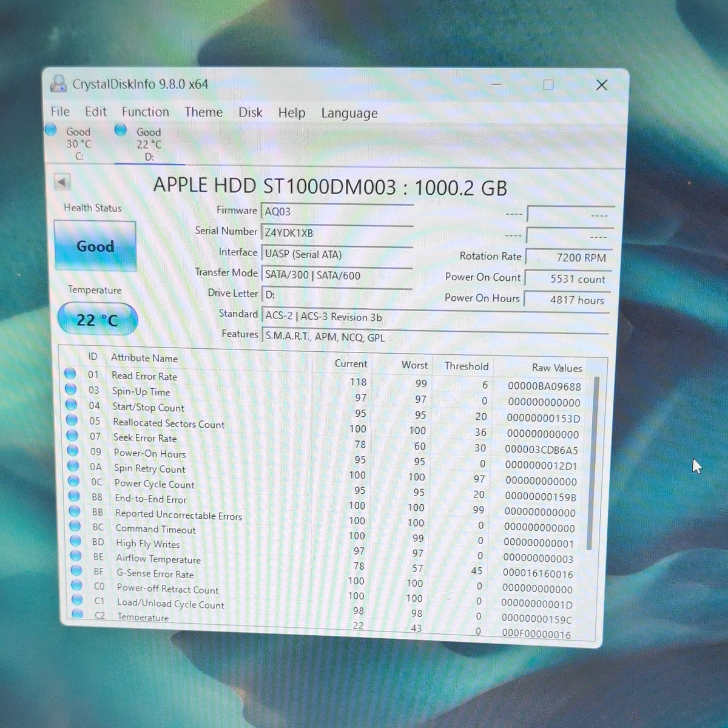Screen dimensions: 728x728
Task: Open the Language menu
Action: click(349, 113)
